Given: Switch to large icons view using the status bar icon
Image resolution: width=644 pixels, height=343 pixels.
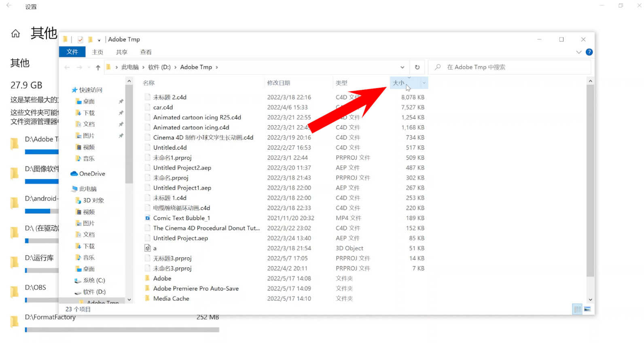Looking at the screenshot, I should coord(587,309).
